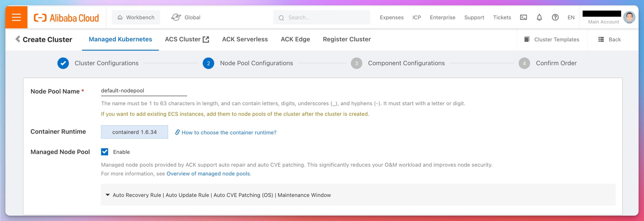This screenshot has height=221, width=644.
Task: Click the Alibaba Cloud logo
Action: tap(66, 18)
